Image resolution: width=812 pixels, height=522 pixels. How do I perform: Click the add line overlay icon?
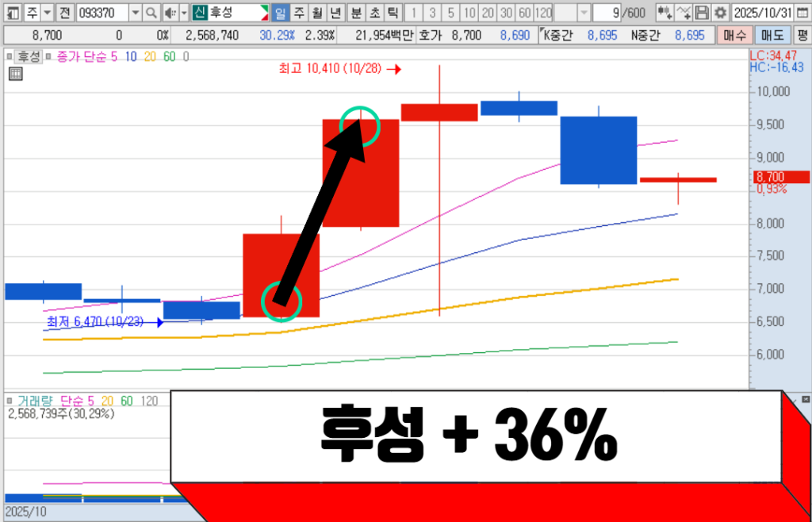[684, 13]
